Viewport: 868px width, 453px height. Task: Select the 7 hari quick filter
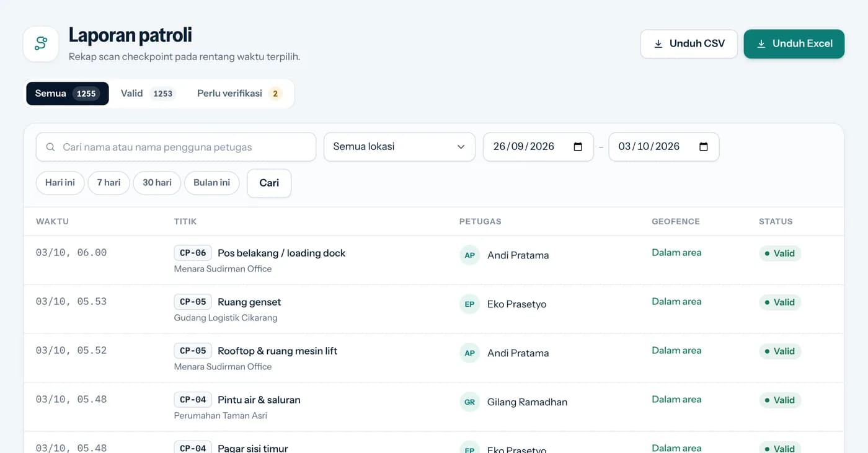coord(108,183)
